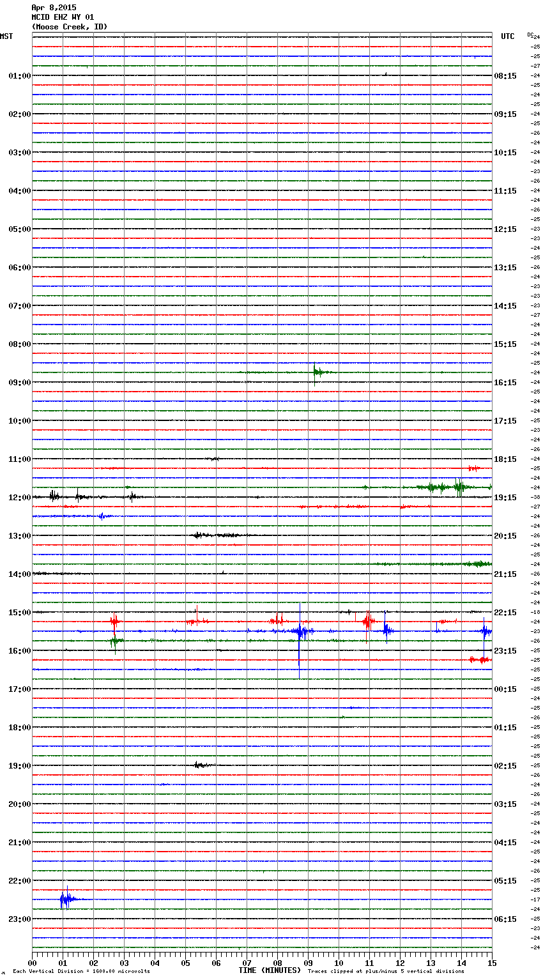
Task: Click the 'TIME (MINUTES)' axis title
Action: click(x=270, y=970)
